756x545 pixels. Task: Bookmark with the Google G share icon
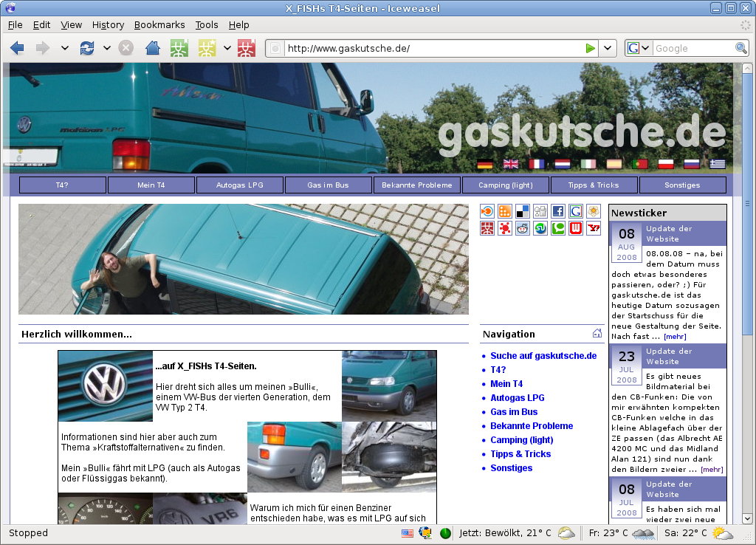[x=576, y=211]
